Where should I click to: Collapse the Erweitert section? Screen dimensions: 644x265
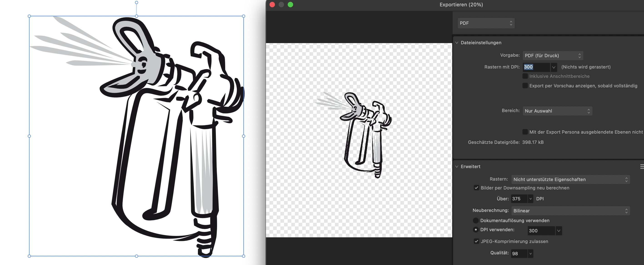pos(457,167)
